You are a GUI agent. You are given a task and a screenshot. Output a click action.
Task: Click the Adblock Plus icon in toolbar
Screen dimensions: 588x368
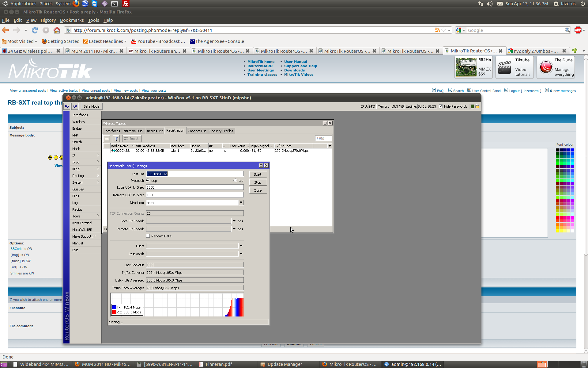[x=578, y=30]
